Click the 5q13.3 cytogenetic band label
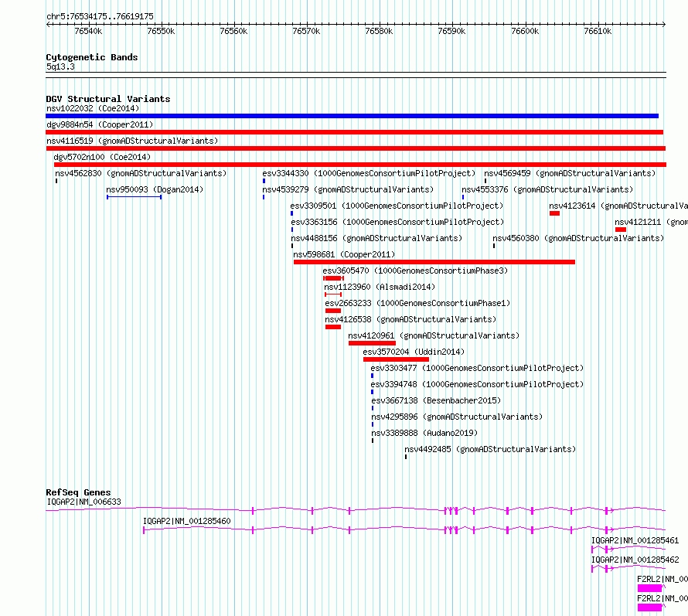 coord(60,66)
